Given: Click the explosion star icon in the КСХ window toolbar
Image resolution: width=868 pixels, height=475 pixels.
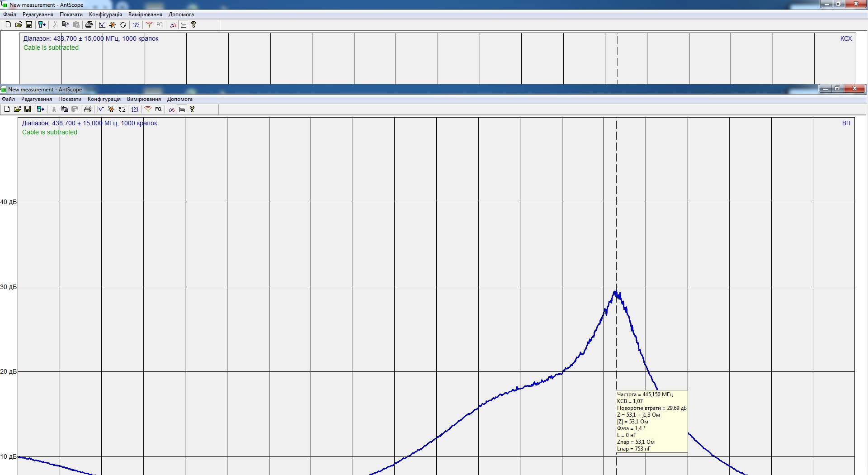Looking at the screenshot, I should coord(113,24).
